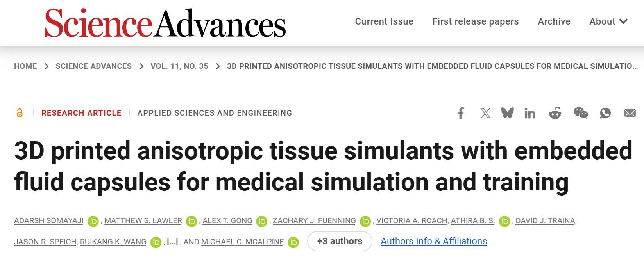
Task: Click the open access lock icon
Action: click(x=20, y=113)
